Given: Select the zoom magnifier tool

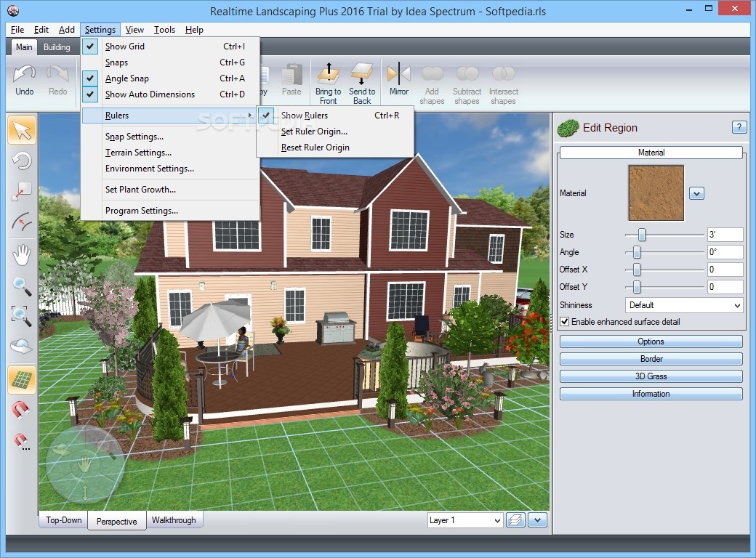Looking at the screenshot, I should [x=22, y=286].
